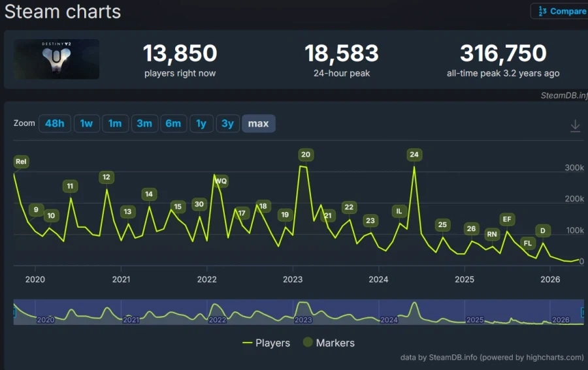Click chart marker 14
The height and width of the screenshot is (370, 588).
[x=149, y=194]
